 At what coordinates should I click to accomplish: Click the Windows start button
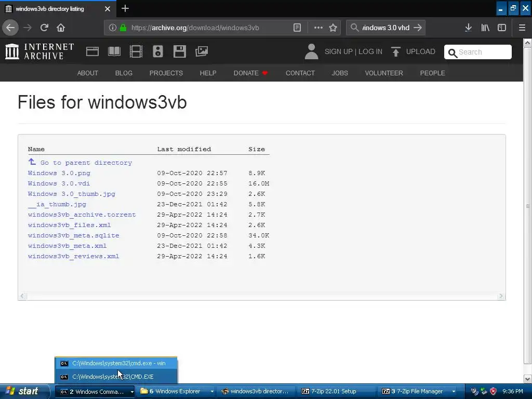(24, 391)
